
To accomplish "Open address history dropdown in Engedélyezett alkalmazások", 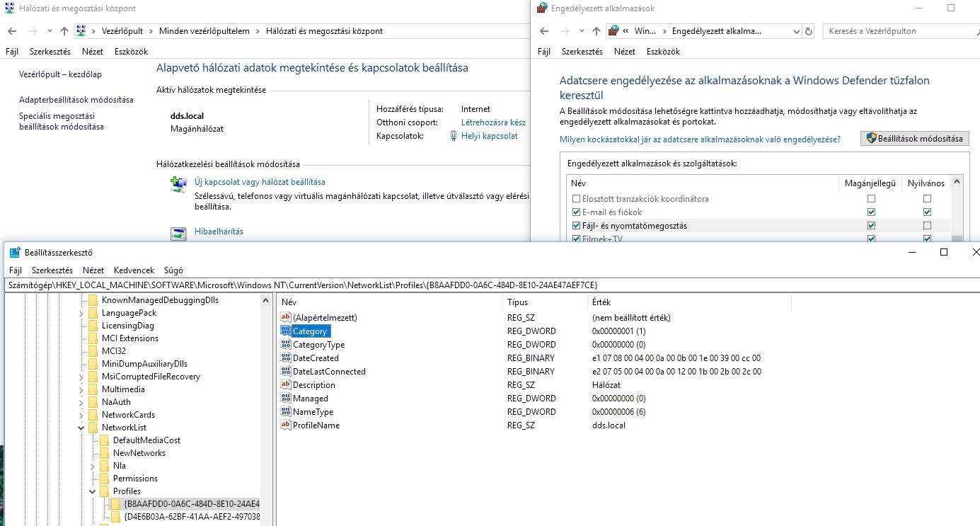I will point(795,31).
